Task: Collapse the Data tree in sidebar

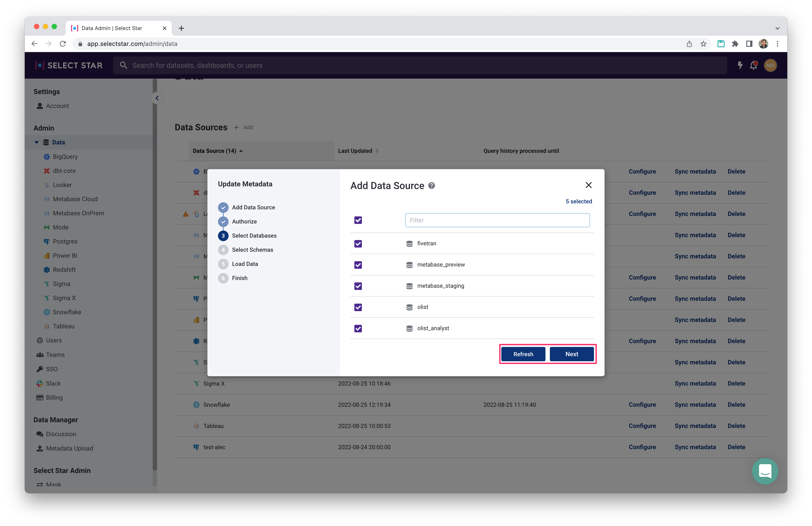Action: 36,142
